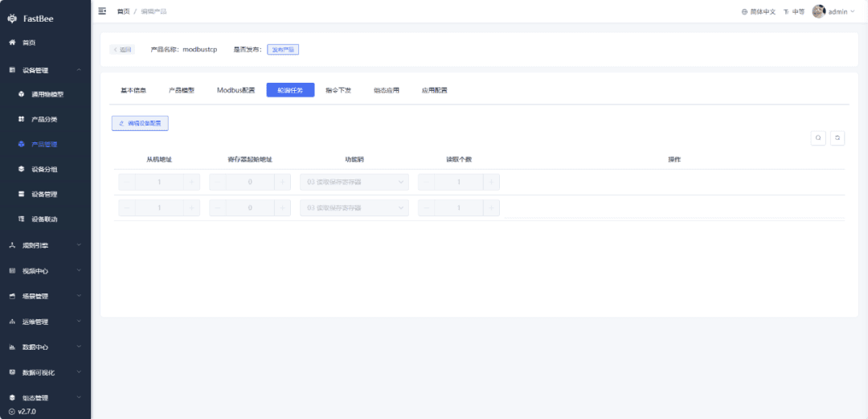
Task: Click the v2.7.0 version label
Action: 27,412
